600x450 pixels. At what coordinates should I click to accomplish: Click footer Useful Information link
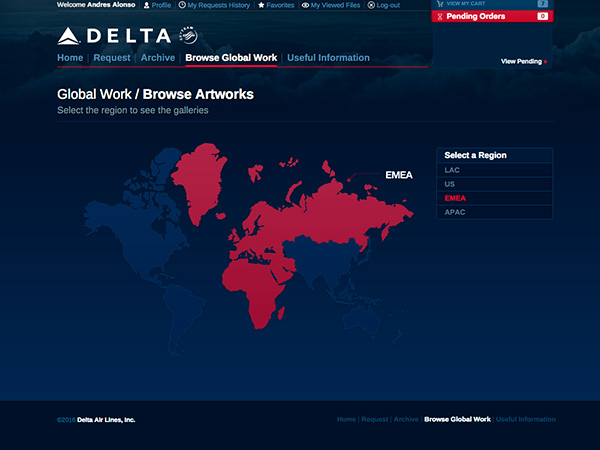click(x=526, y=419)
